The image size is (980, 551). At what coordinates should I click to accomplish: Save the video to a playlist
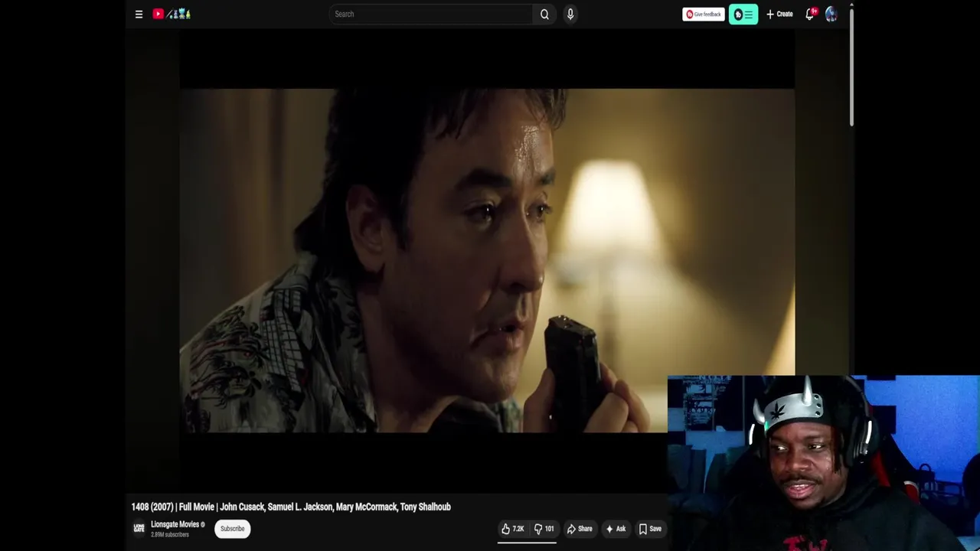(x=650, y=529)
